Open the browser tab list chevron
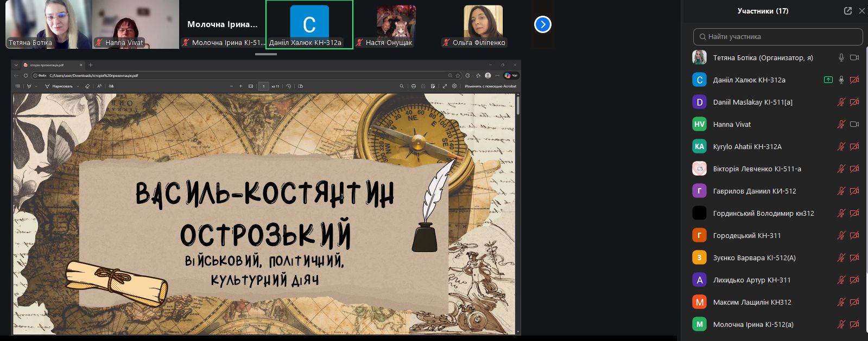Image resolution: width=868 pixels, height=341 pixels. pos(16,65)
